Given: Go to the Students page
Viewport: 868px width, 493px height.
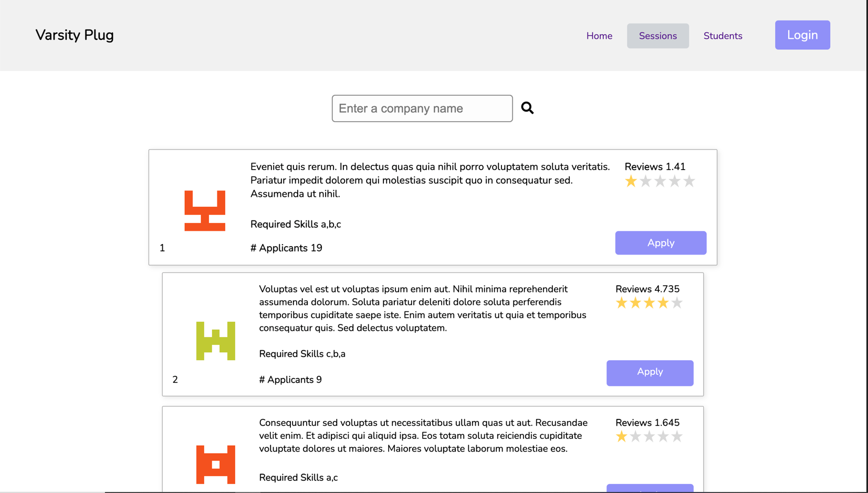Looking at the screenshot, I should coord(723,36).
